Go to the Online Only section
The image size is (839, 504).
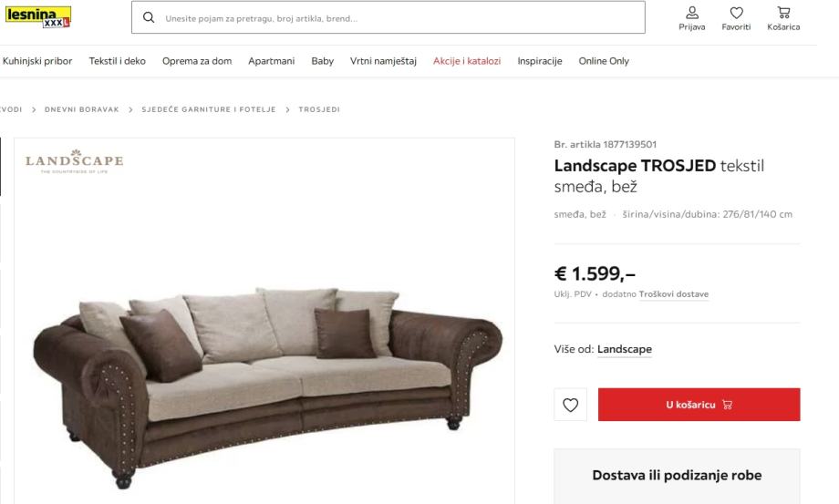(604, 61)
